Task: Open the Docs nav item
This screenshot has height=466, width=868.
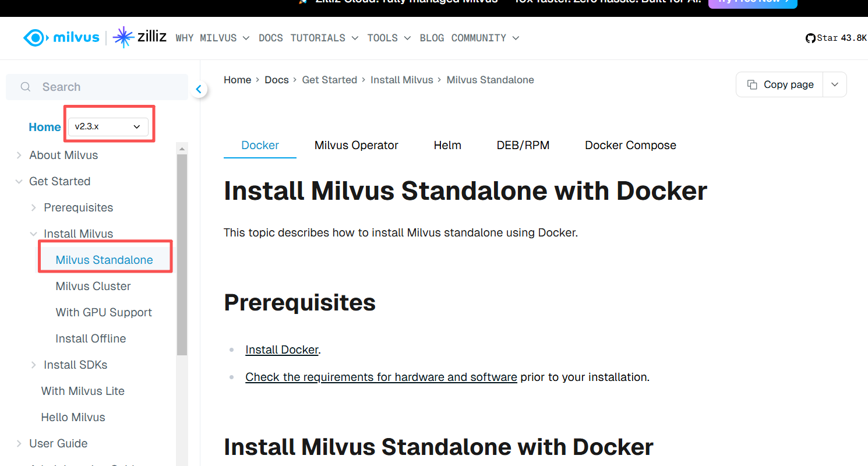Action: 271,38
